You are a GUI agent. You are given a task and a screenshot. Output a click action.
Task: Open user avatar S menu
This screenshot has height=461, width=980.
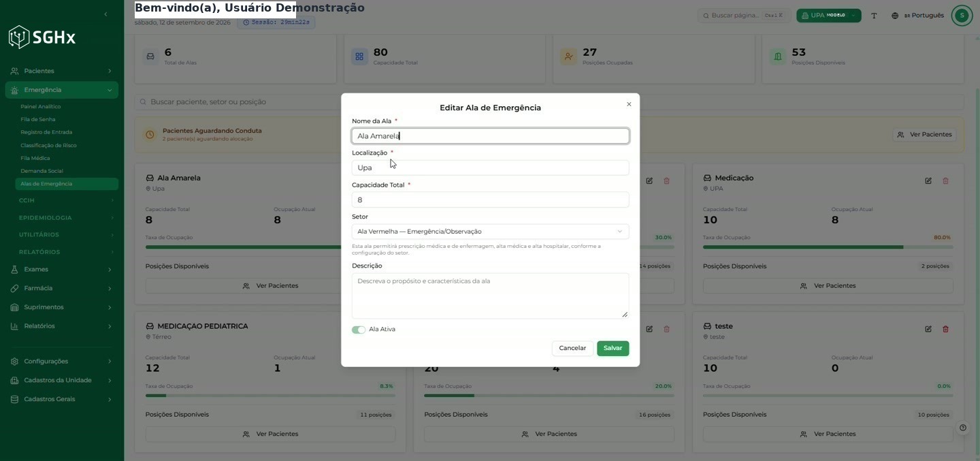962,16
